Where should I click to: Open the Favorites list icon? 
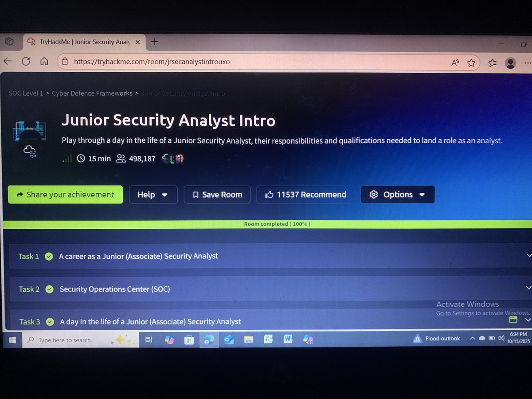click(493, 63)
